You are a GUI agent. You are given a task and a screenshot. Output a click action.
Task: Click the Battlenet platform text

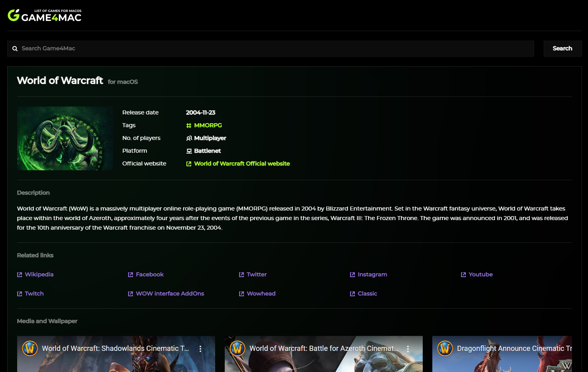pos(207,151)
